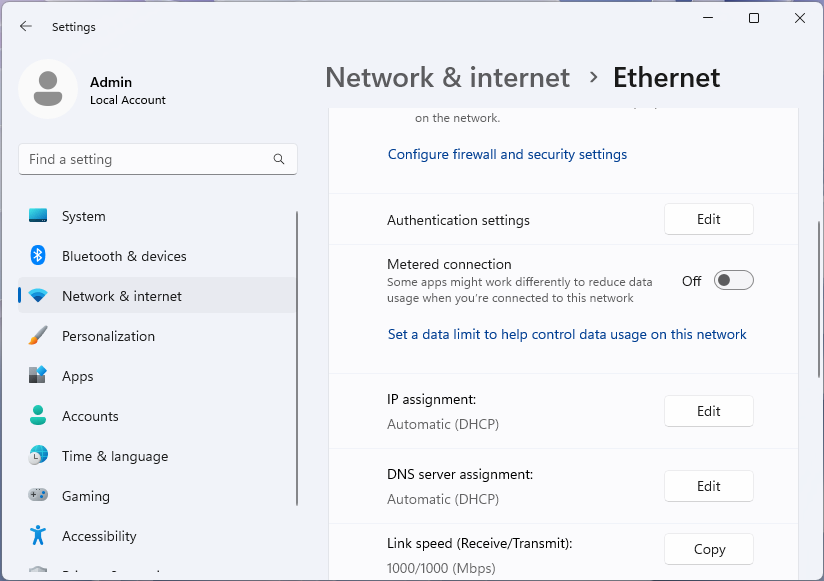Screen dimensions: 824x581
Task: Edit the IP assignment
Action: pyautogui.click(x=708, y=411)
